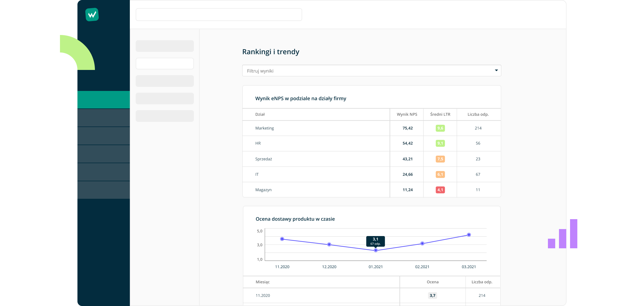Select the white active submenu placeholder item
The image size is (644, 306).
coord(165,64)
